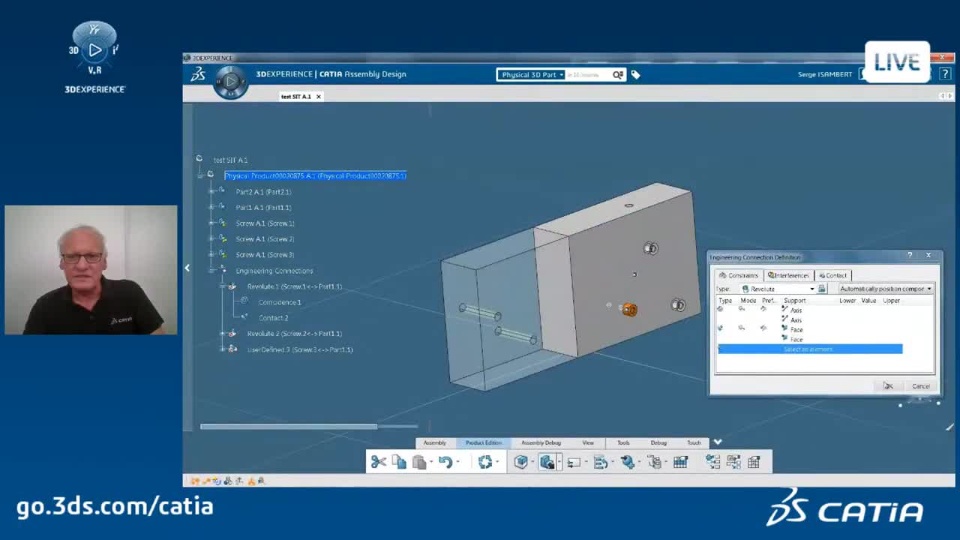Expand the Part2 A.1 tree node

212,192
